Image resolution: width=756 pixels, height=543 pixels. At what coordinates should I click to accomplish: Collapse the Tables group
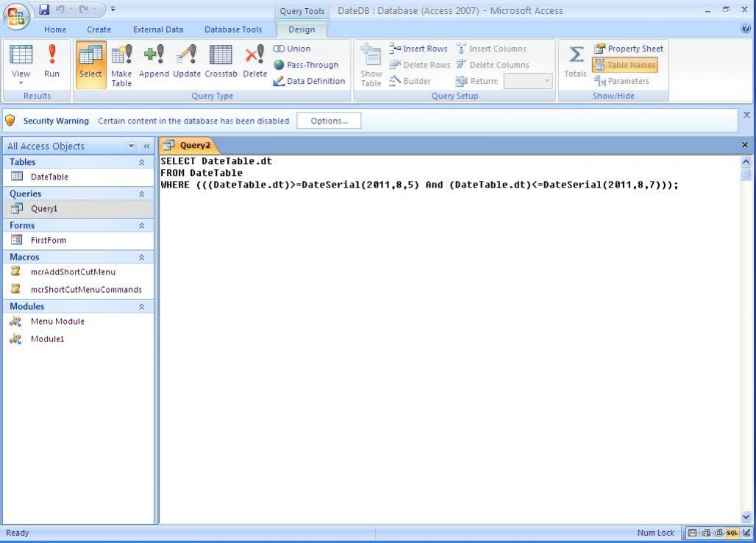(142, 162)
